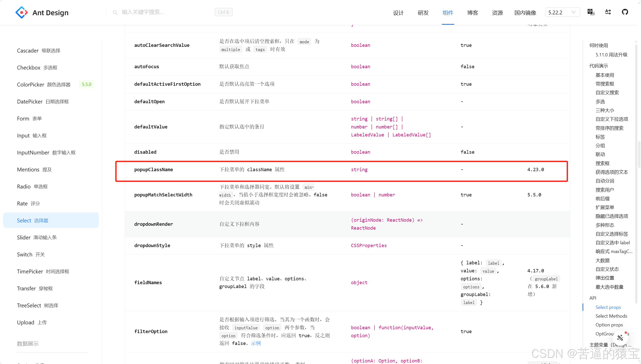Open Checkbox 多选框 component in sidebar
This screenshot has height=364, width=641.
pos(37,67)
